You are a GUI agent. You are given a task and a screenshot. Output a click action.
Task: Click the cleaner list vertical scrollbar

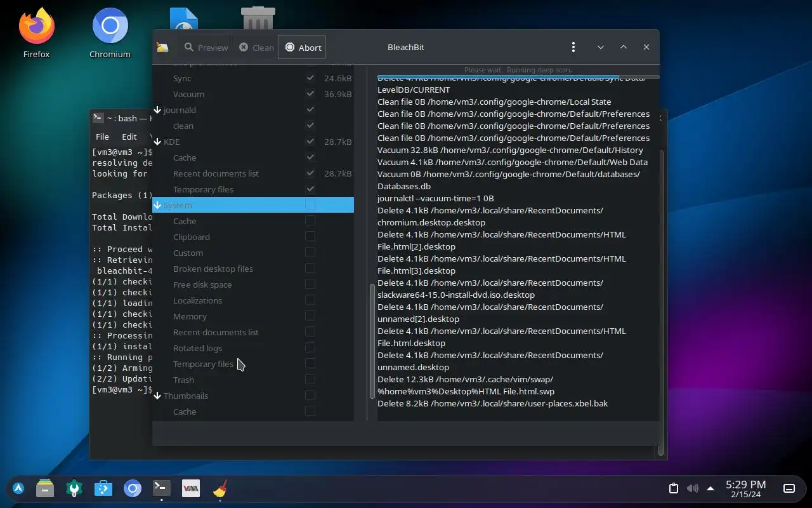[372, 341]
